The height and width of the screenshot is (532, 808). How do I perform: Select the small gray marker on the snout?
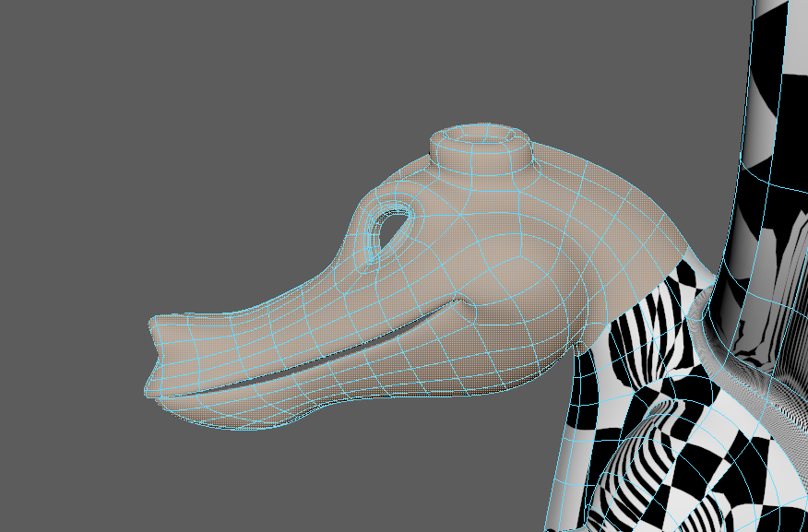click(x=190, y=316)
